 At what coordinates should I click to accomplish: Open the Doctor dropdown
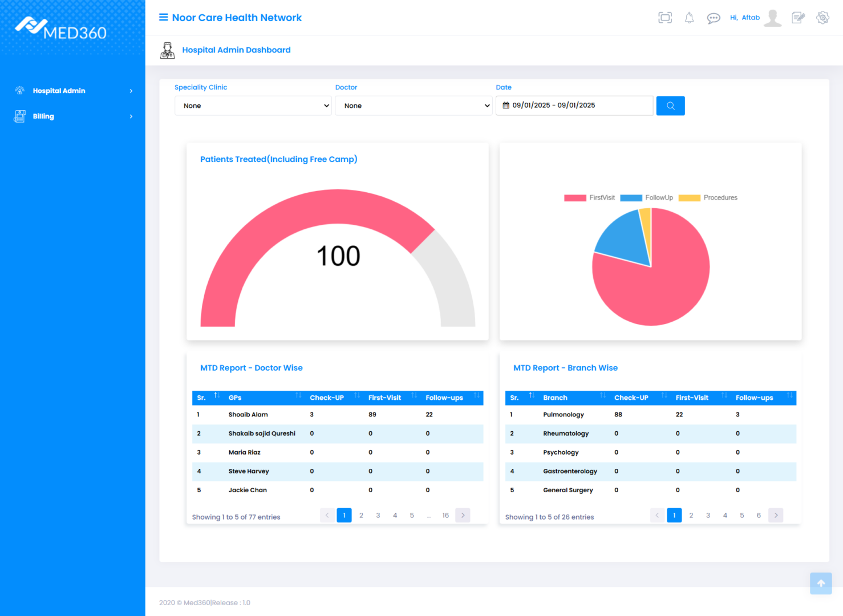coord(414,106)
